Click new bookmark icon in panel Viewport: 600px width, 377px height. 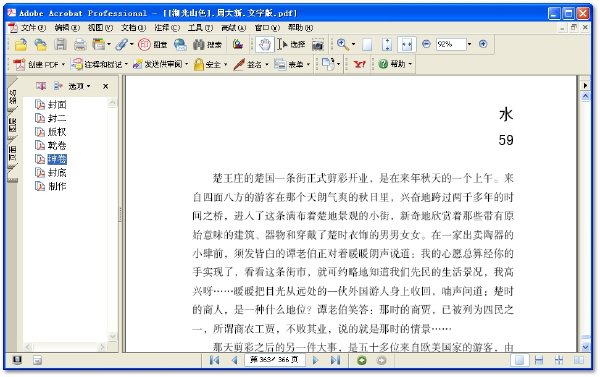41,86
